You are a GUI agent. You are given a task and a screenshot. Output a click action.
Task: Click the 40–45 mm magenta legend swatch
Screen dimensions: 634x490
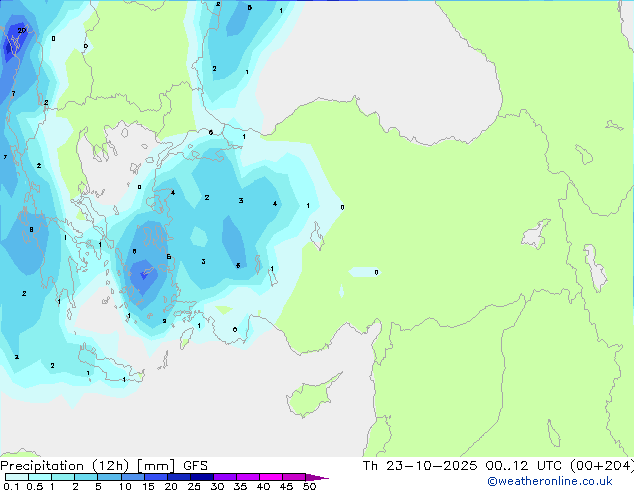tap(271, 477)
